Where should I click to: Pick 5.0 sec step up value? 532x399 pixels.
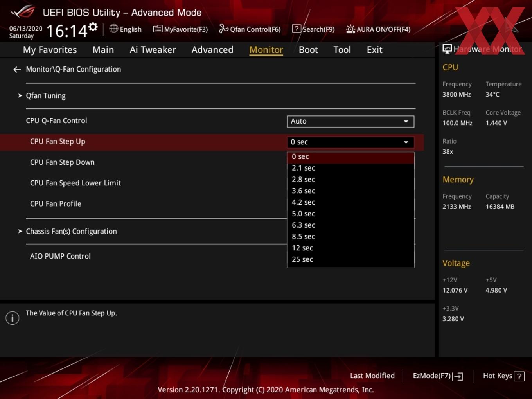[x=350, y=214]
